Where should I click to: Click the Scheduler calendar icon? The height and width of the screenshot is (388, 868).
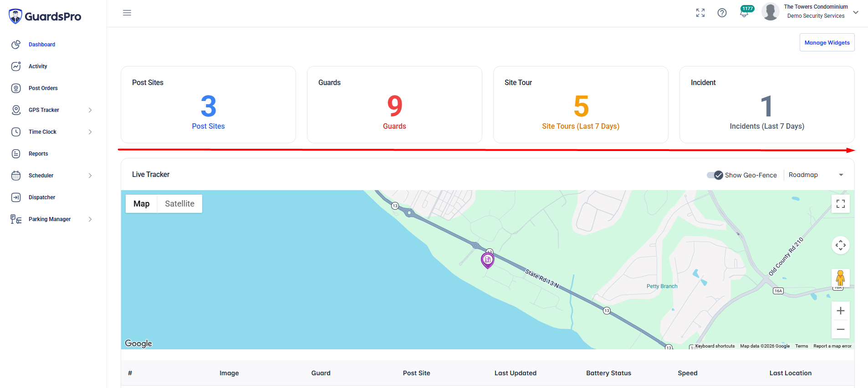coord(16,176)
